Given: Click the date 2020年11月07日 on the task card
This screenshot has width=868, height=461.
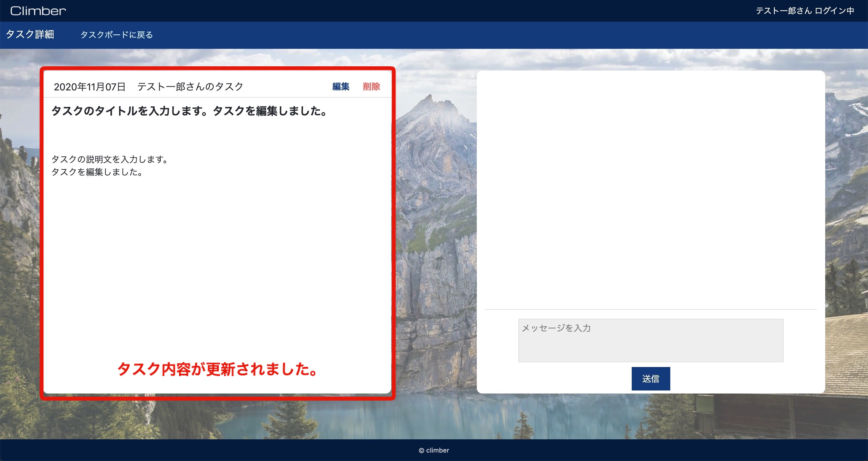Looking at the screenshot, I should pos(90,86).
